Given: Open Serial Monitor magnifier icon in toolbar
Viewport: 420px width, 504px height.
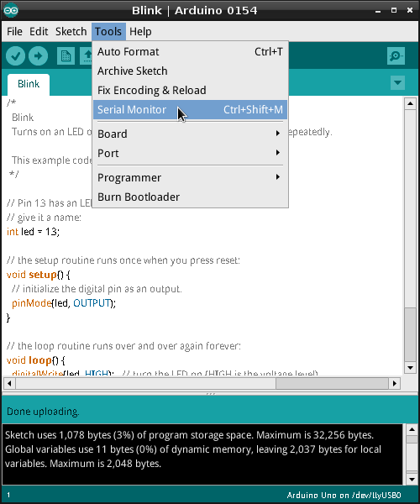Looking at the screenshot, I should [396, 56].
